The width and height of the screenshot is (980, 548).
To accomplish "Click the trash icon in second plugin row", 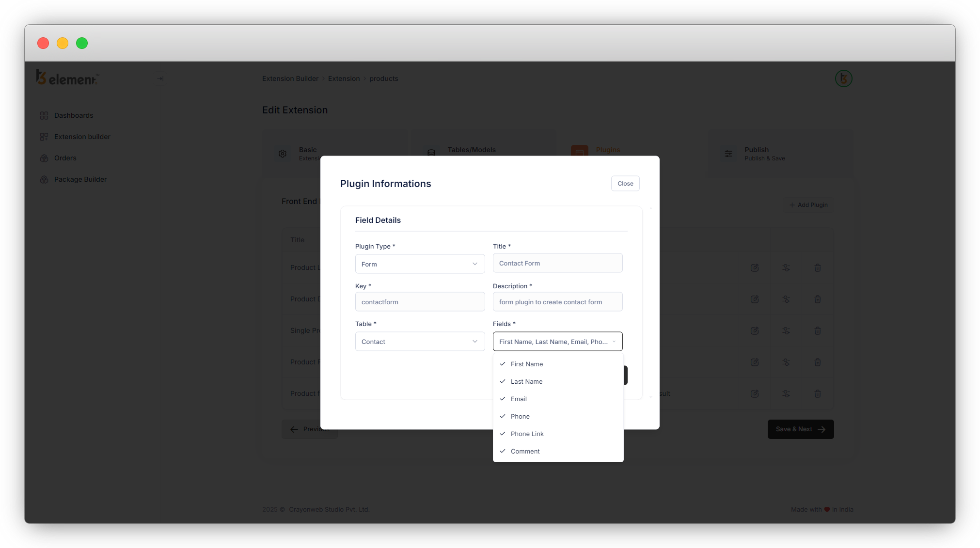I will (x=818, y=299).
